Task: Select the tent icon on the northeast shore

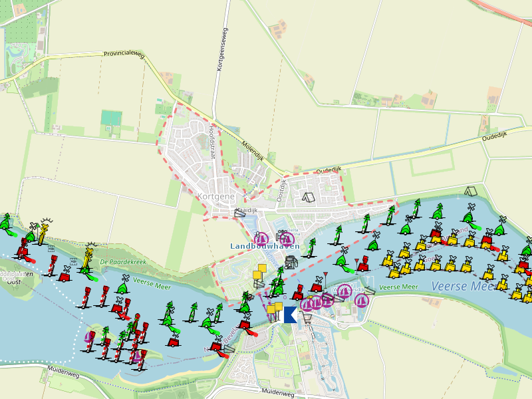Action: point(470,191)
